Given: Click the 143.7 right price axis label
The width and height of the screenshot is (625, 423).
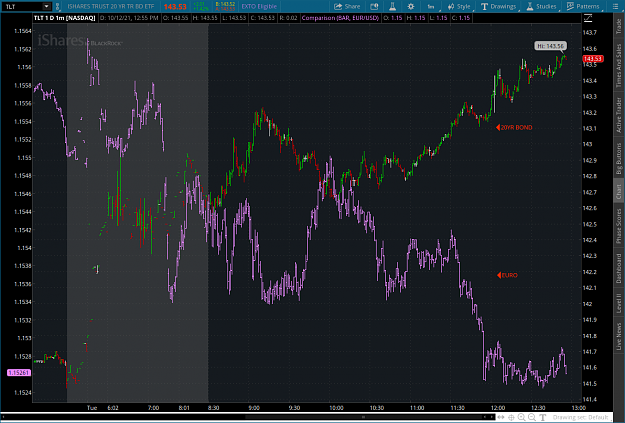Looking at the screenshot, I should tap(590, 33).
